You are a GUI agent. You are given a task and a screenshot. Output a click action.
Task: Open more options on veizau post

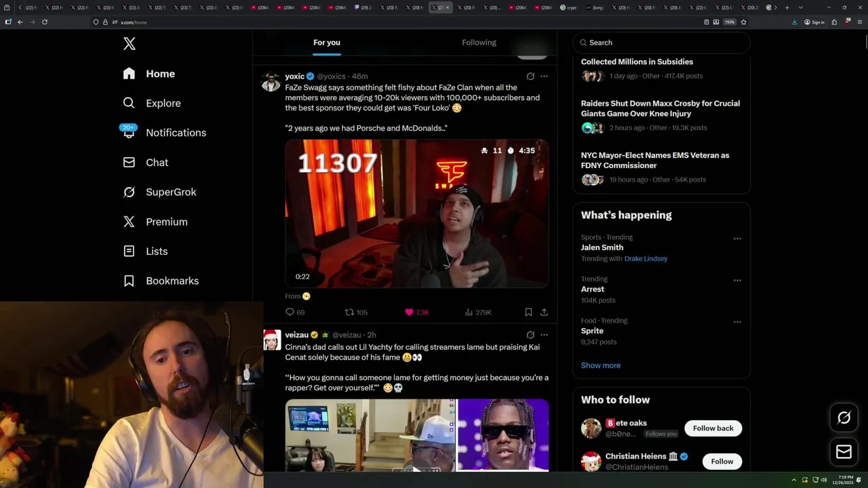(544, 335)
